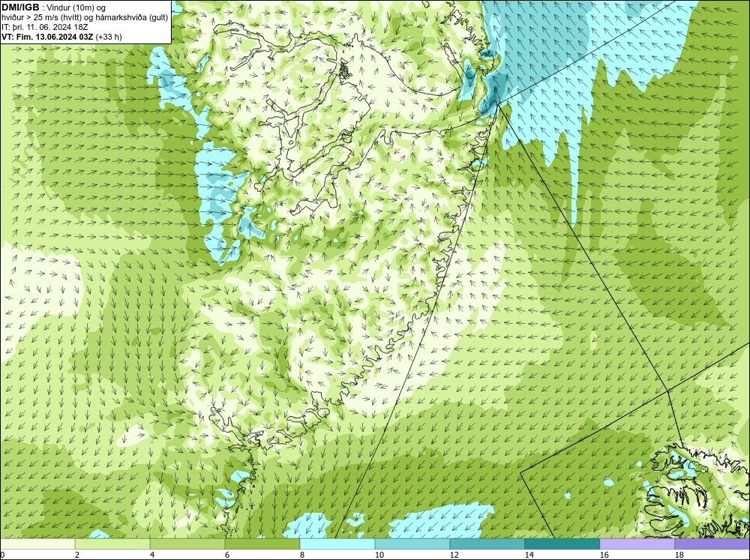Click the colorbar label '16'
This screenshot has width=750, height=560.
point(604,555)
